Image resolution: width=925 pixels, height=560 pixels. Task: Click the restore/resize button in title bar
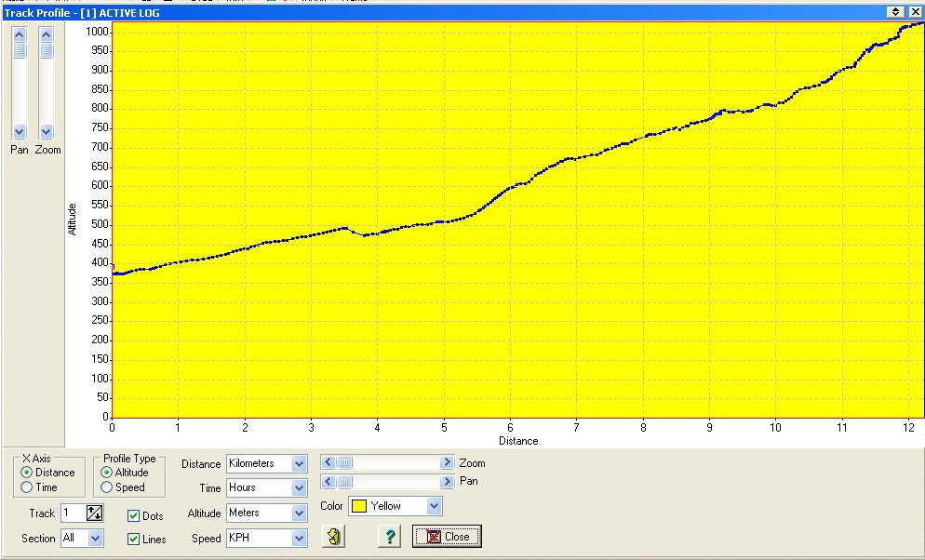click(x=895, y=12)
